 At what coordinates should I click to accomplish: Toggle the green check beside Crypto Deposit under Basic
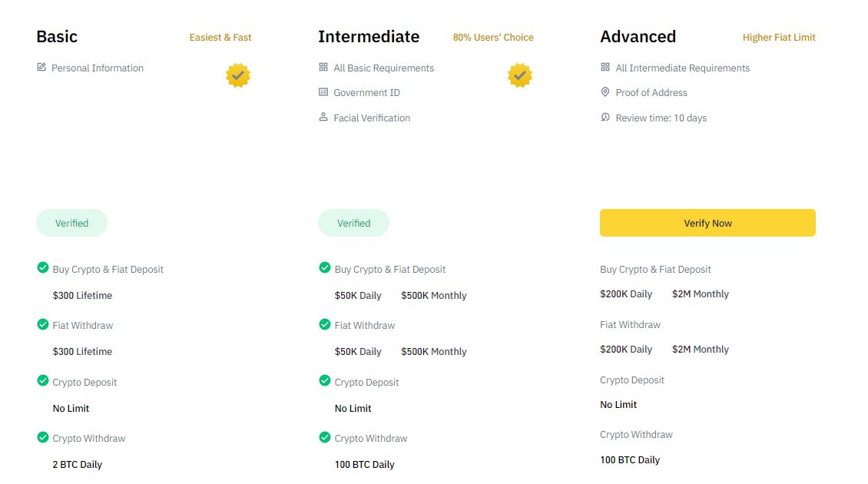43,381
